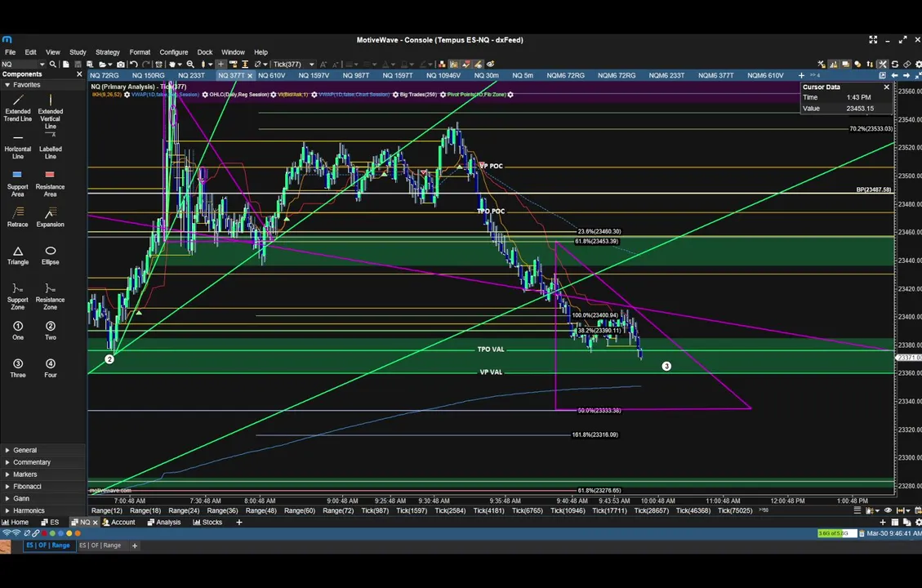Close the Components panel
Viewport: 922px width, 588px height.
[79, 74]
